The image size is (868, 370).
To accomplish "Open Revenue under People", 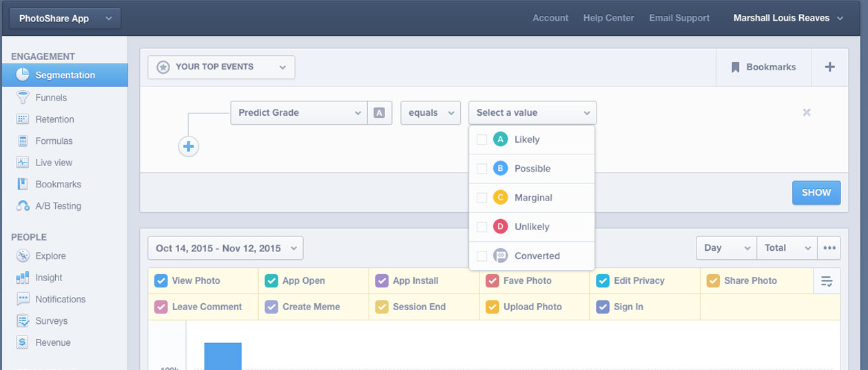I will point(53,342).
